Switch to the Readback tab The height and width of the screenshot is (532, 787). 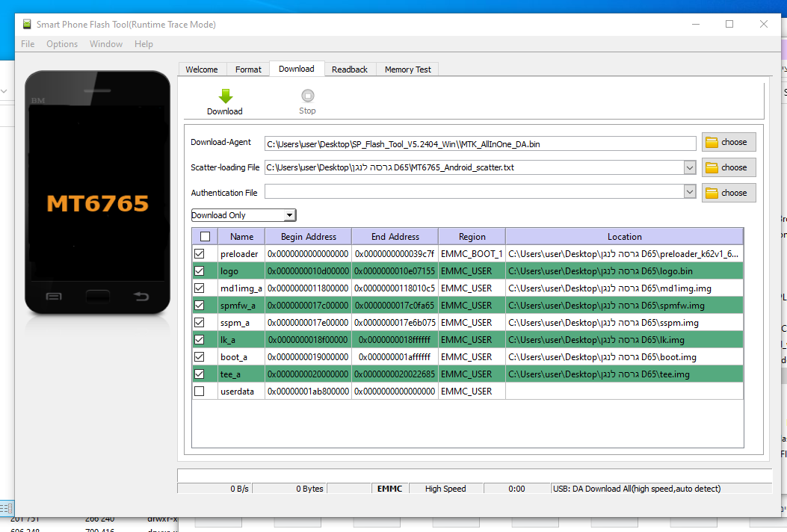point(350,69)
